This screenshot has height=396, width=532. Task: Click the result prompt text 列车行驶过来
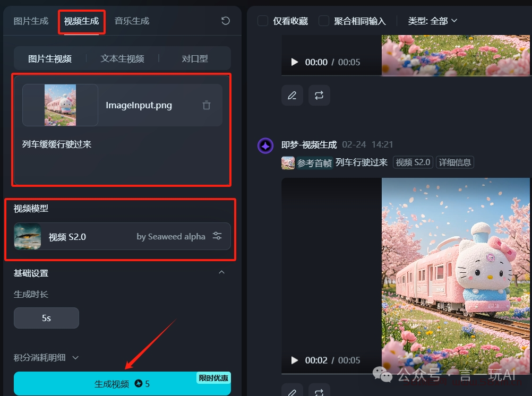[x=362, y=162]
